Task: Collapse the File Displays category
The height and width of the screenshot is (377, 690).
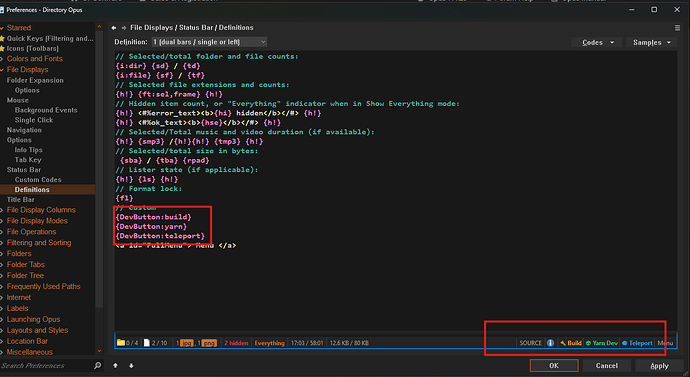Action: pos(2,70)
